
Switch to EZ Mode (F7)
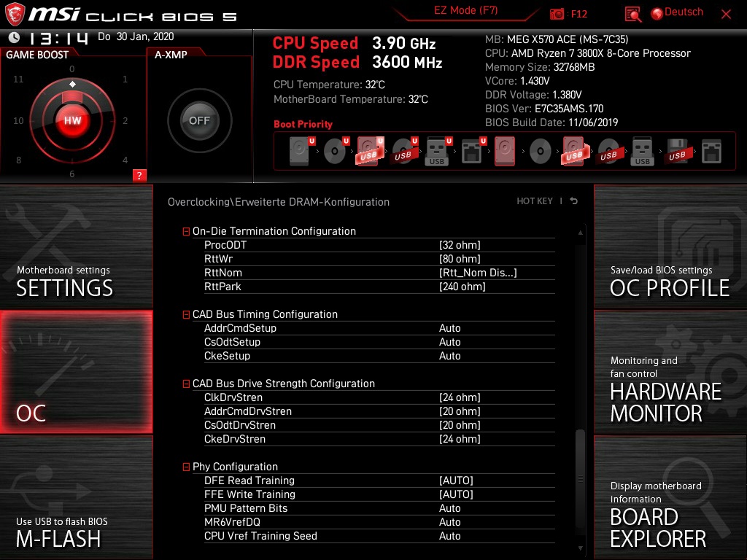(466, 10)
